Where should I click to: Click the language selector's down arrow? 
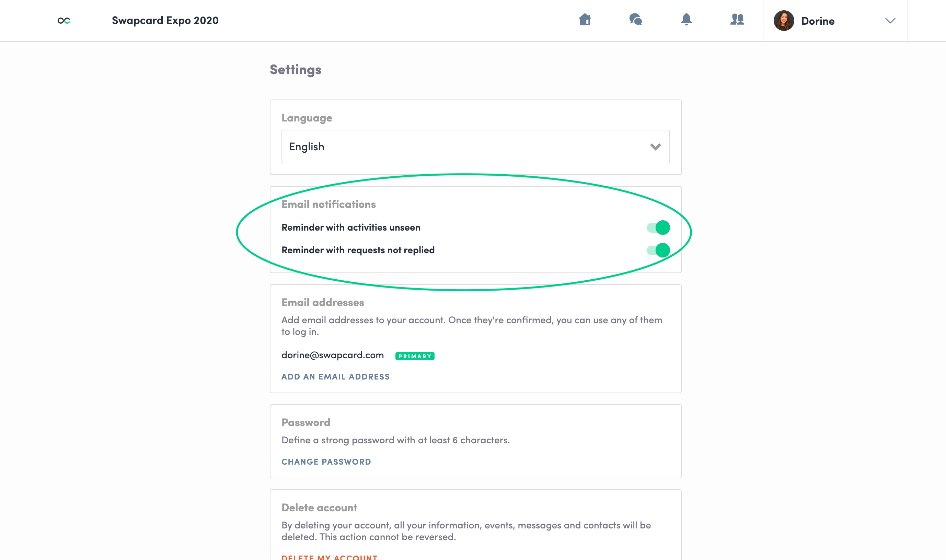click(x=655, y=147)
